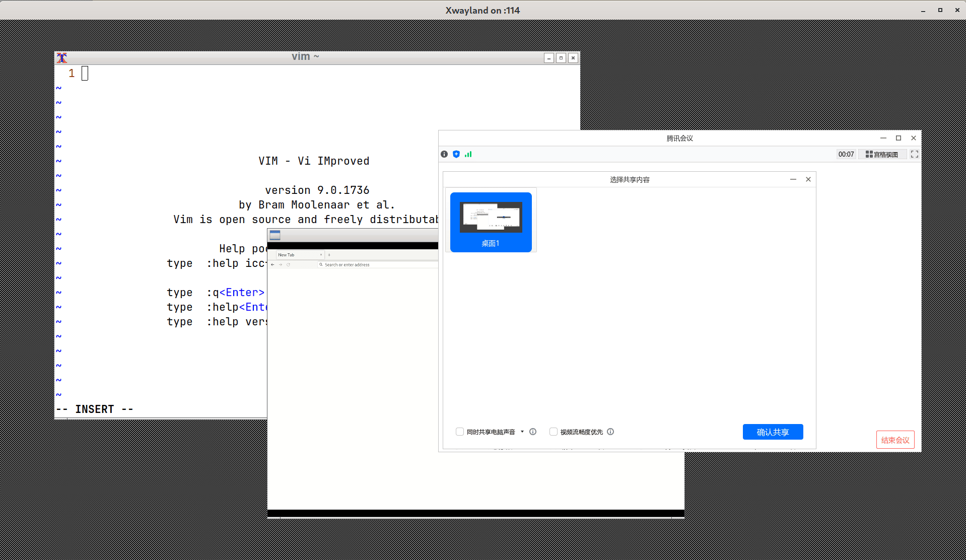Close the 选择共享内容 dialog
This screenshot has height=560, width=966.
click(808, 179)
